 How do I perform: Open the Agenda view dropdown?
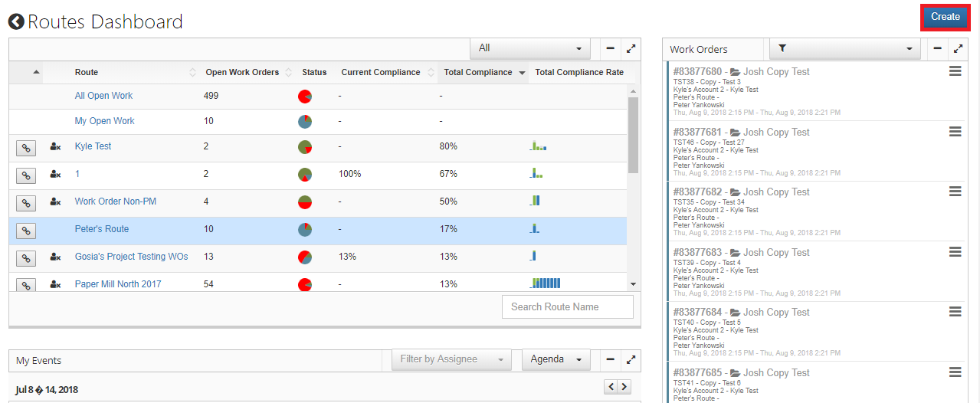point(556,359)
